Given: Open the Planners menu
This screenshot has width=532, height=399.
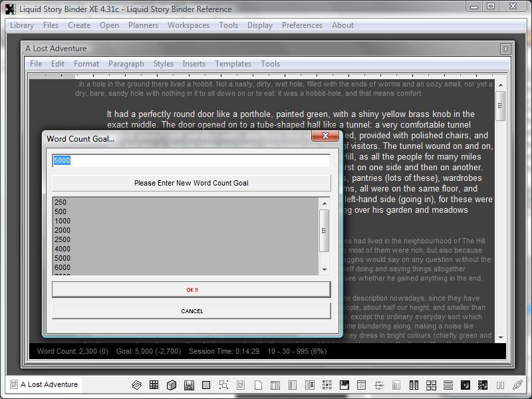Looking at the screenshot, I should (x=143, y=25).
